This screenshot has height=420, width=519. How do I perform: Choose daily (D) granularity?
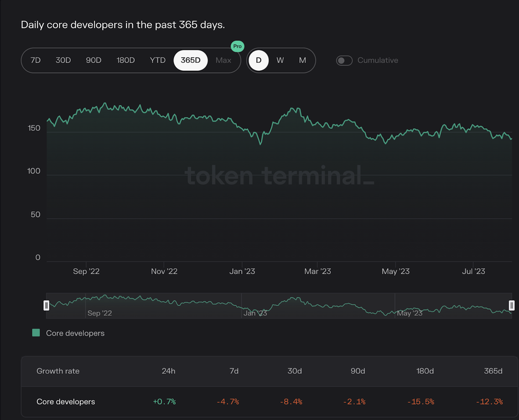click(x=258, y=60)
